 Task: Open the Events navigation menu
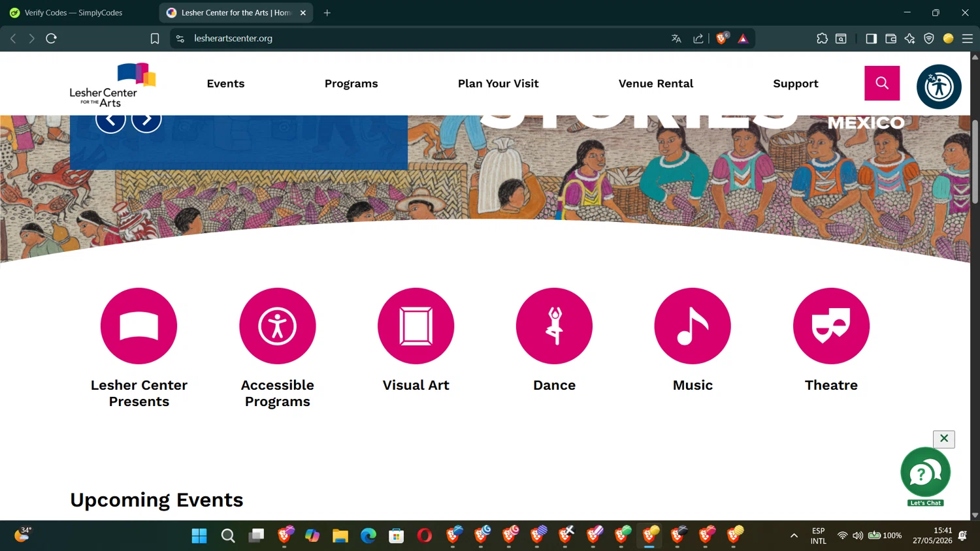point(225,84)
